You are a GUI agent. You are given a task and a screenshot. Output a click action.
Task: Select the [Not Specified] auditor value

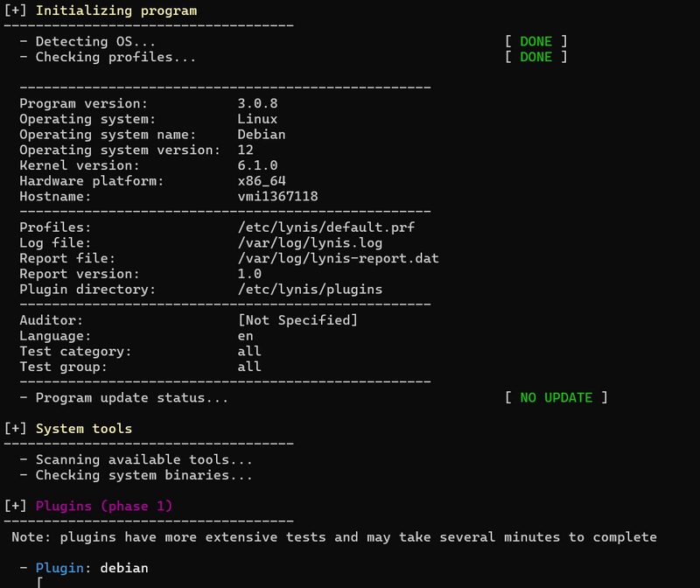[x=297, y=320]
